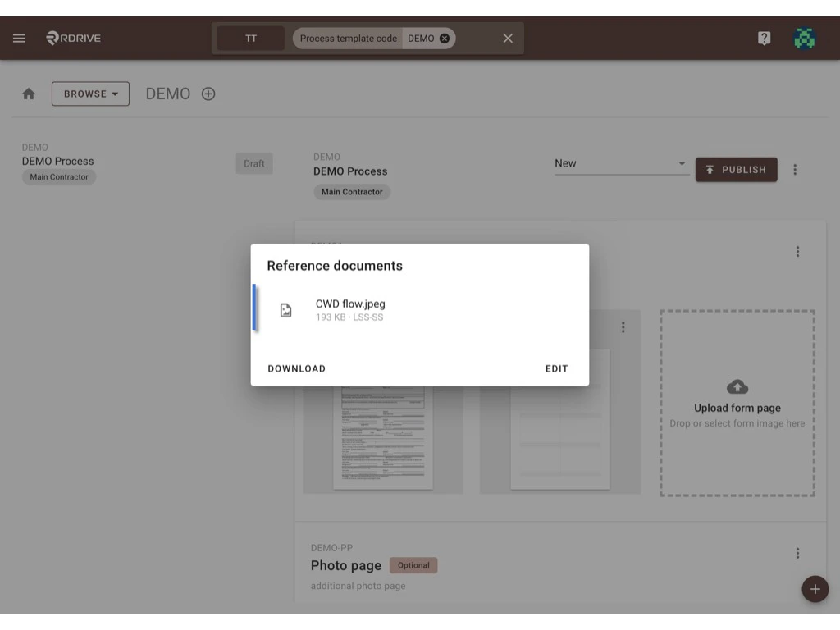
Task: Click the TT search input field
Action: pyautogui.click(x=250, y=38)
